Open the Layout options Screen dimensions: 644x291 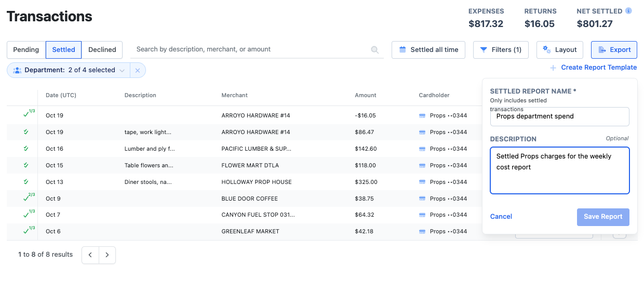560,50
